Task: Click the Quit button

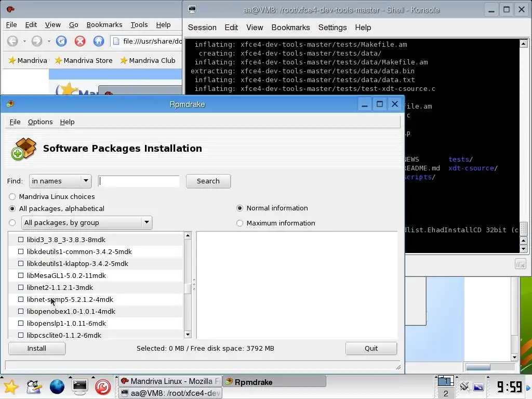Action: 371,349
